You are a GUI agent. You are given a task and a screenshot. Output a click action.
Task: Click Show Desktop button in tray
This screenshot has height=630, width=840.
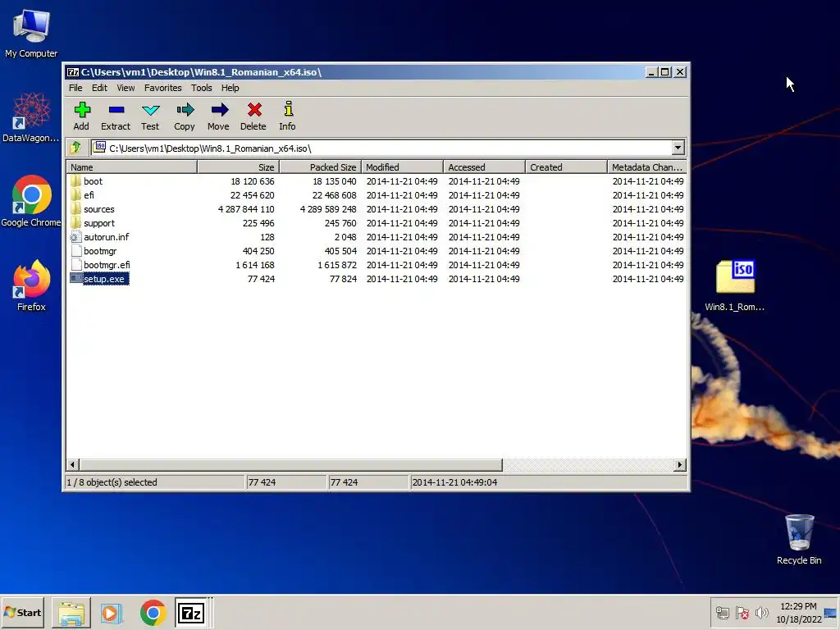[x=831, y=612]
